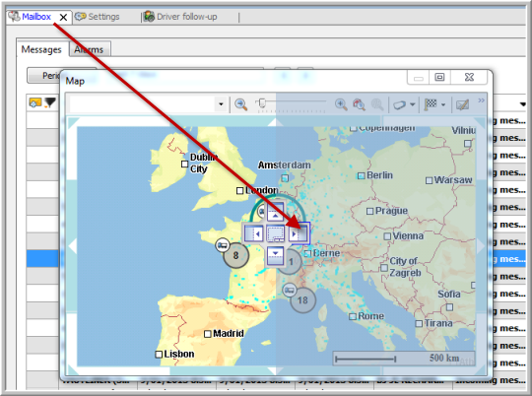
Task: Click the greyed-out magnifier icon in Map toolbar
Action: click(377, 104)
